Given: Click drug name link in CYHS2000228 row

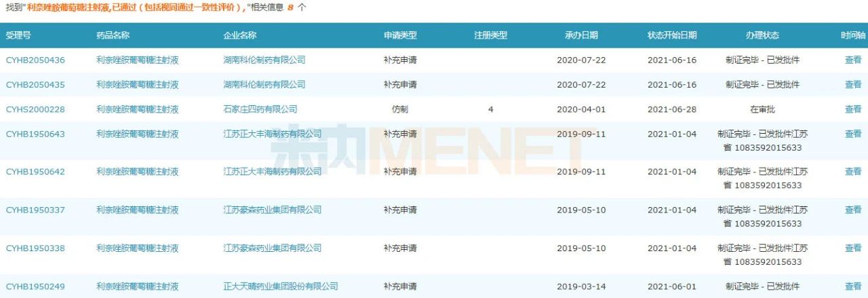Looking at the screenshot, I should tap(137, 109).
